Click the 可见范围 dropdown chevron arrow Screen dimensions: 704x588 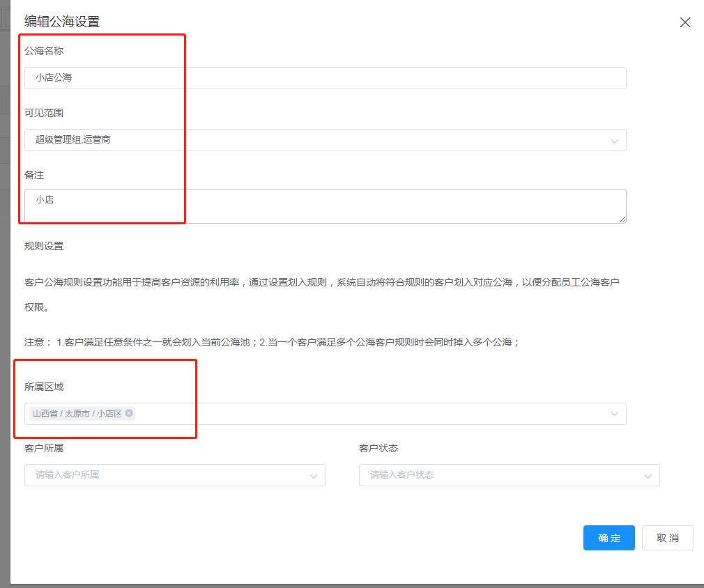[614, 141]
